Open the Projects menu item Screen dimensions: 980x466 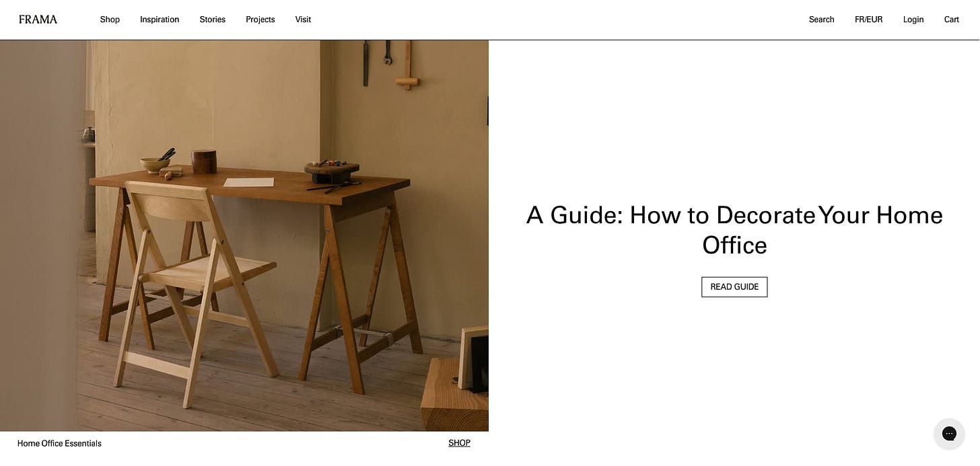260,20
